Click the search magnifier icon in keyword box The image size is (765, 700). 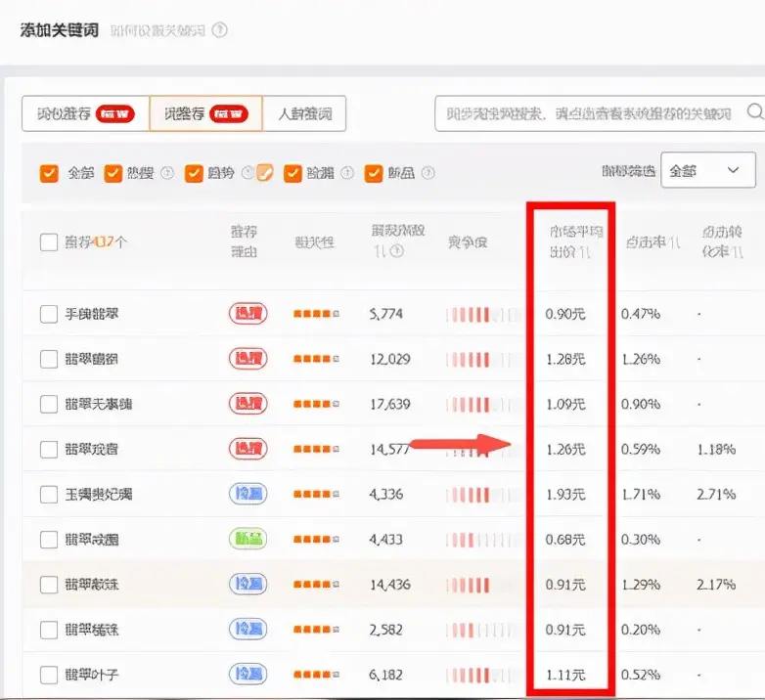[x=754, y=111]
